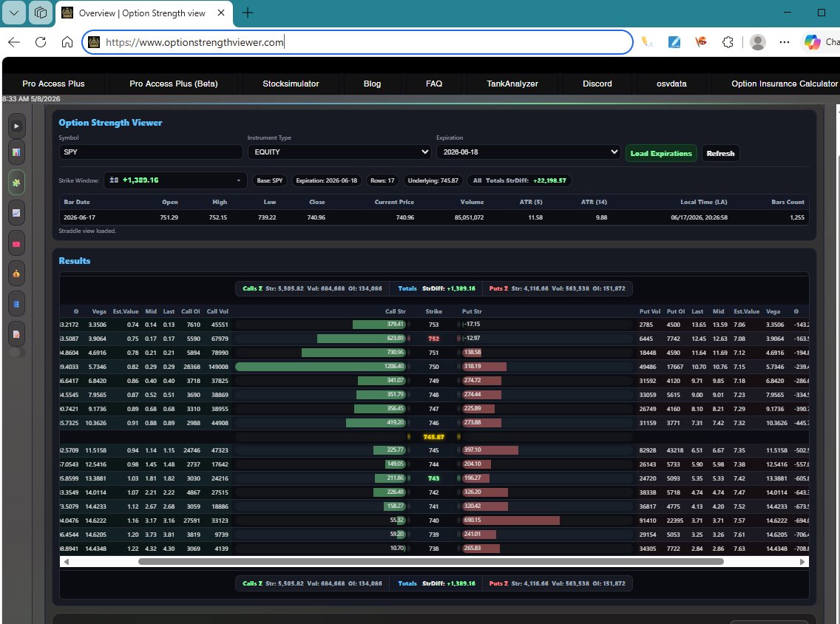Open Pro Access Plus menu item
The height and width of the screenshot is (624, 840).
53,84
